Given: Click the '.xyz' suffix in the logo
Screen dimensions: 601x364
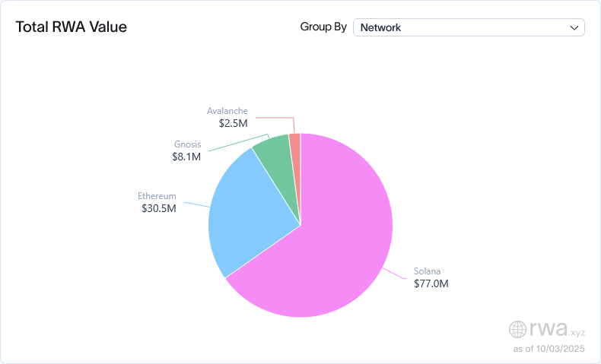Looking at the screenshot, I should [577, 331].
